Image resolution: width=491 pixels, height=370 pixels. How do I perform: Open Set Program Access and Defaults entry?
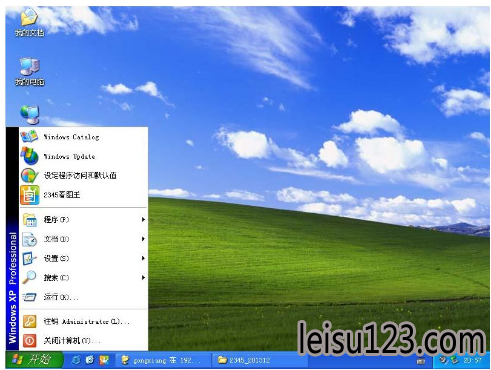point(83,175)
